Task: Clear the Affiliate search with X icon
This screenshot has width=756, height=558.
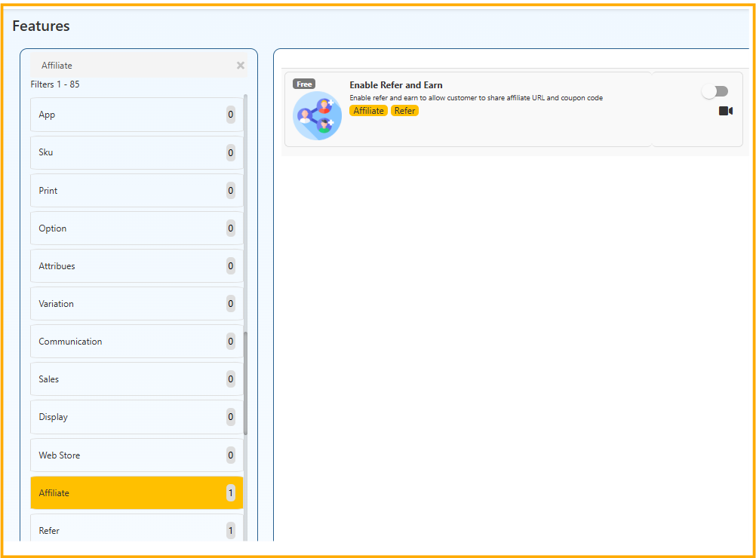Action: click(x=241, y=66)
